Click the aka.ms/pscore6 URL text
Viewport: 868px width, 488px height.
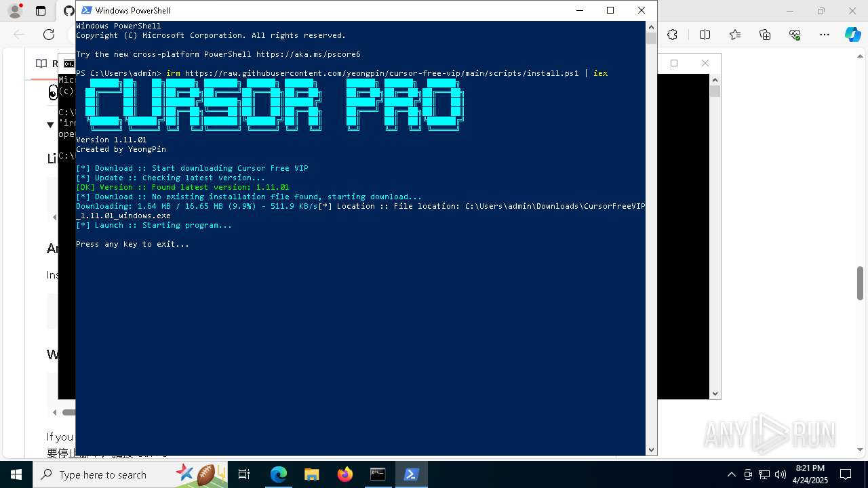[308, 54]
